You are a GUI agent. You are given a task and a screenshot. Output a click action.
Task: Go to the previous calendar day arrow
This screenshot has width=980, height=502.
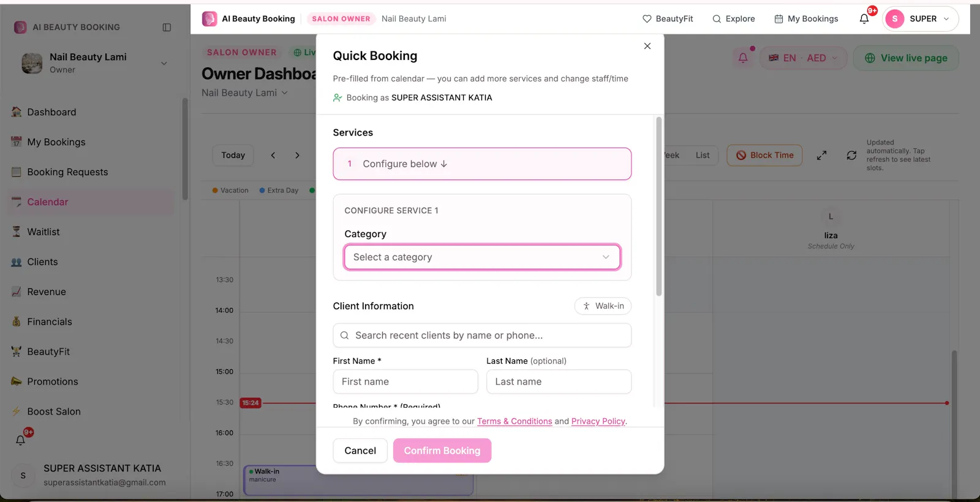pos(273,155)
